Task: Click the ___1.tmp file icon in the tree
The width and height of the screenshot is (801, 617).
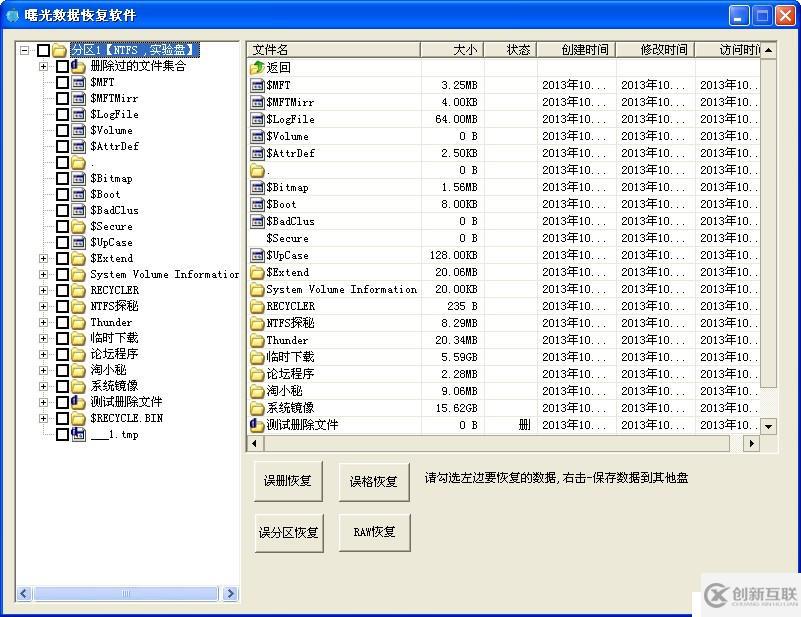Action: click(78, 434)
